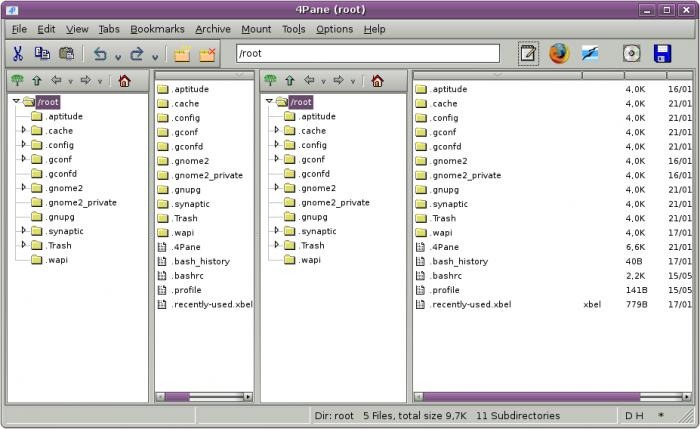
Task: Click the blue floppy disk icon
Action: [x=662, y=54]
